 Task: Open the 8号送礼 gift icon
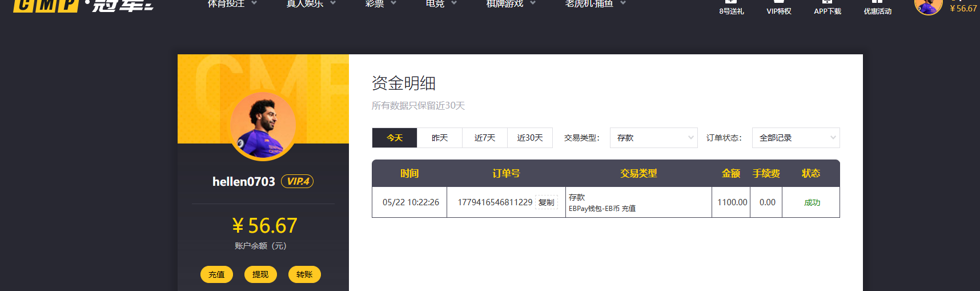(732, 7)
